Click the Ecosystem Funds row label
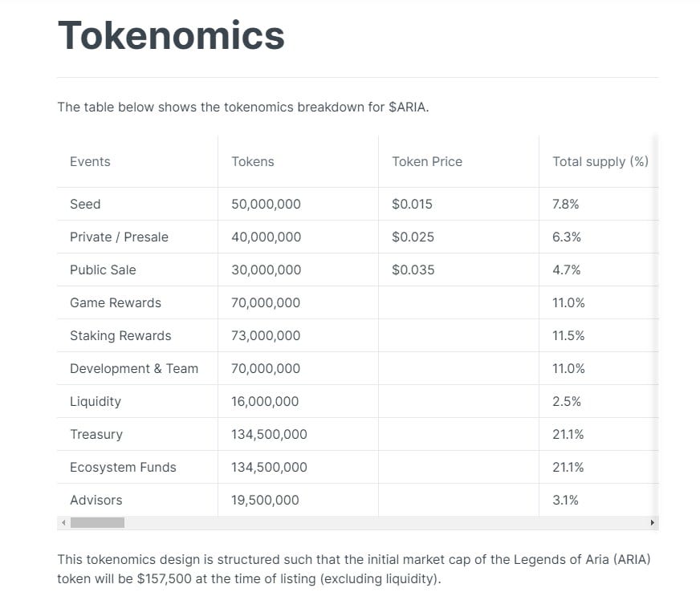700x592 pixels. pyautogui.click(x=123, y=467)
